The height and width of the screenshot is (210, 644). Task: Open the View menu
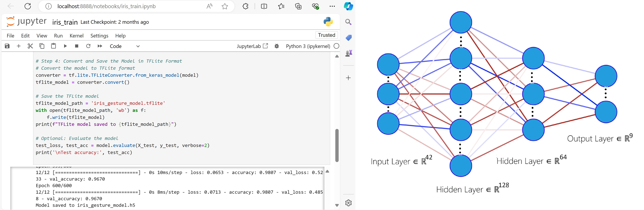(42, 36)
